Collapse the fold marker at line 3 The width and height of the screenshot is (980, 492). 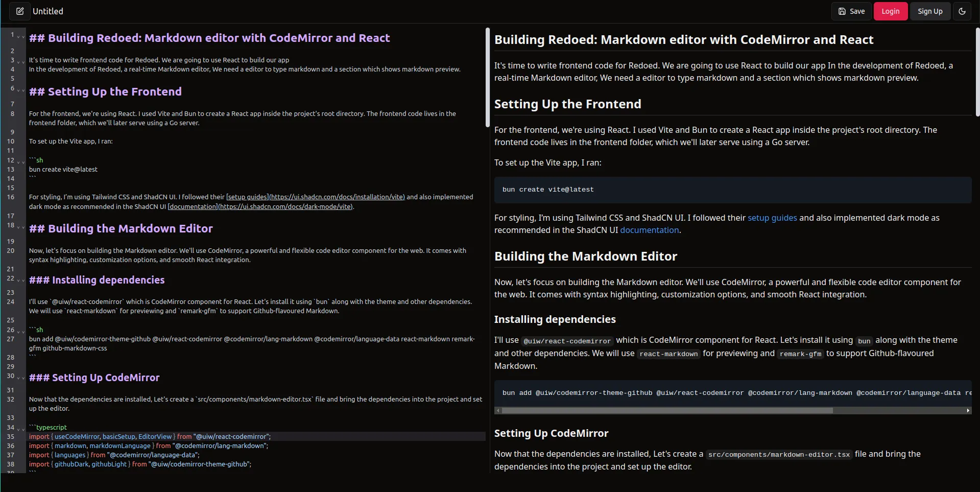coord(21,62)
